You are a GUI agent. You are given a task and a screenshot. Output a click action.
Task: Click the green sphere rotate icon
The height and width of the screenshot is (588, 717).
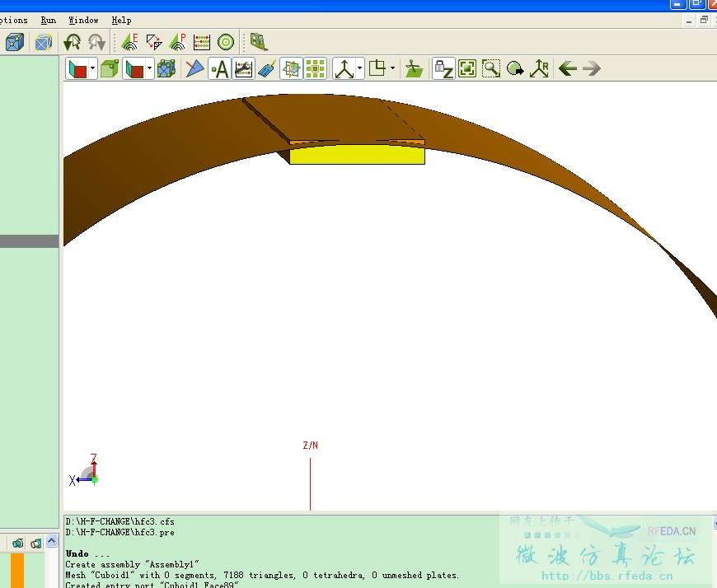pyautogui.click(x=515, y=69)
